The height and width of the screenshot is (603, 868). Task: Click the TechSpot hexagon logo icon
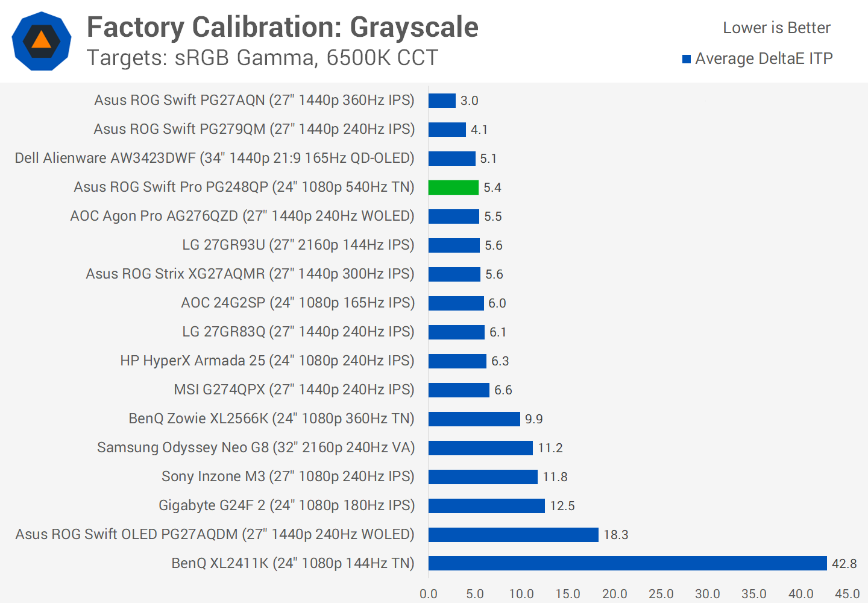pos(42,41)
